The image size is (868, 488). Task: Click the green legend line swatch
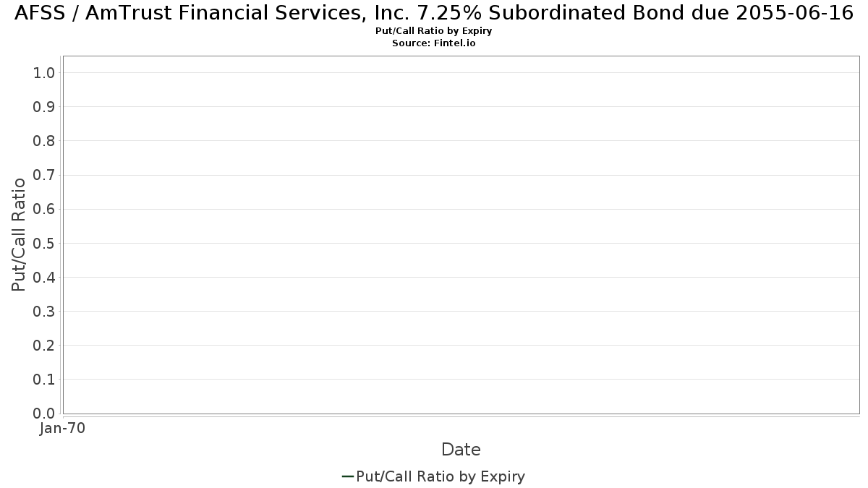click(347, 476)
